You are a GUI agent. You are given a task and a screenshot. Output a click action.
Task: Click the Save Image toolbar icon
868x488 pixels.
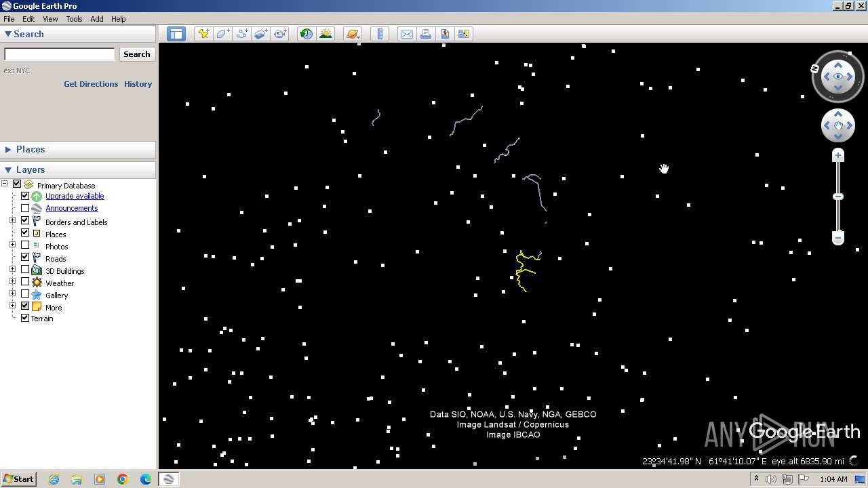(445, 34)
